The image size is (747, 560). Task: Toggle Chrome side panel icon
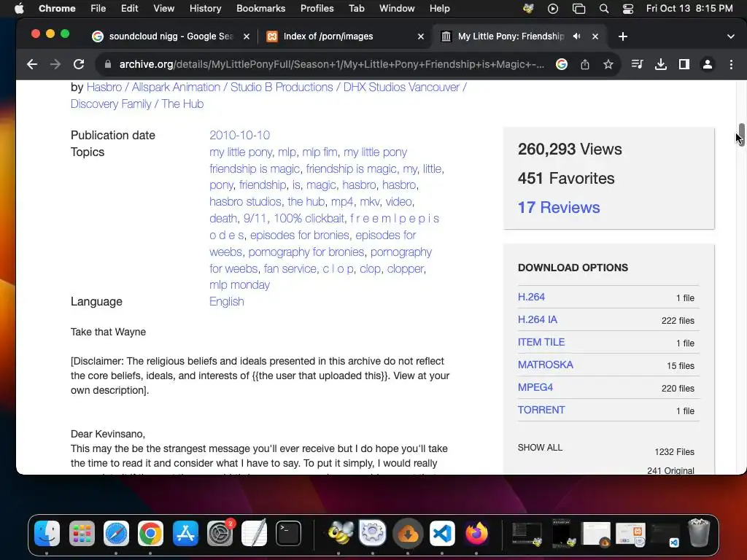point(684,64)
